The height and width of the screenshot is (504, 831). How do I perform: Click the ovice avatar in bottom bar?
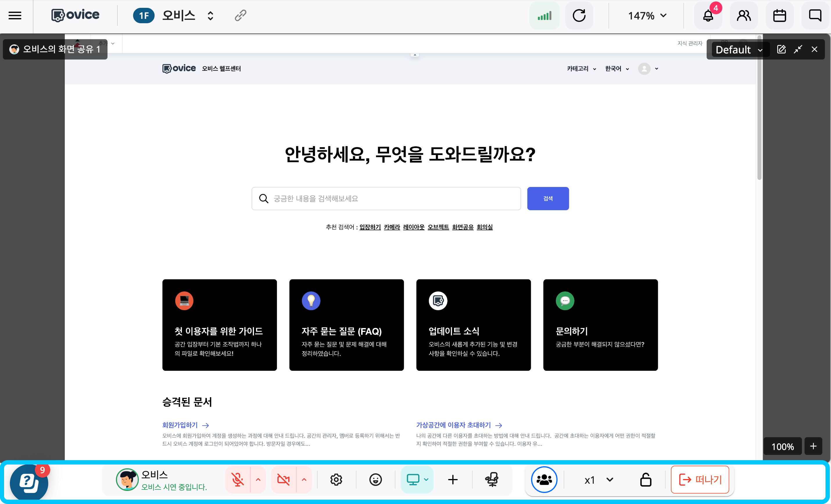coord(127,479)
